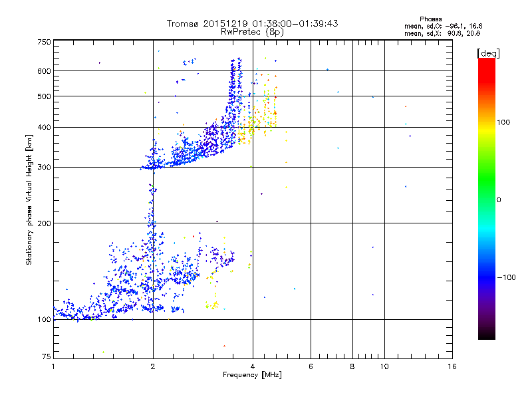
Task: Click the x-axis tick label "16"
Action: click(x=452, y=366)
